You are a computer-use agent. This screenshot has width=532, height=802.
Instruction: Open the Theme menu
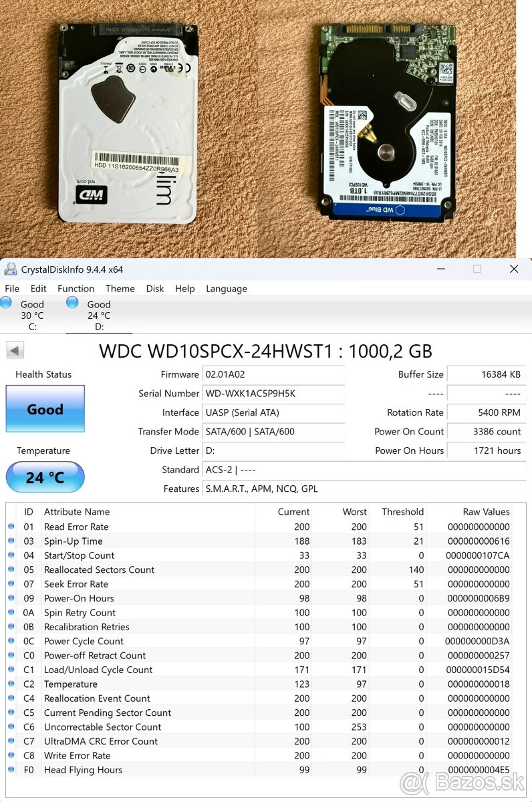point(120,289)
